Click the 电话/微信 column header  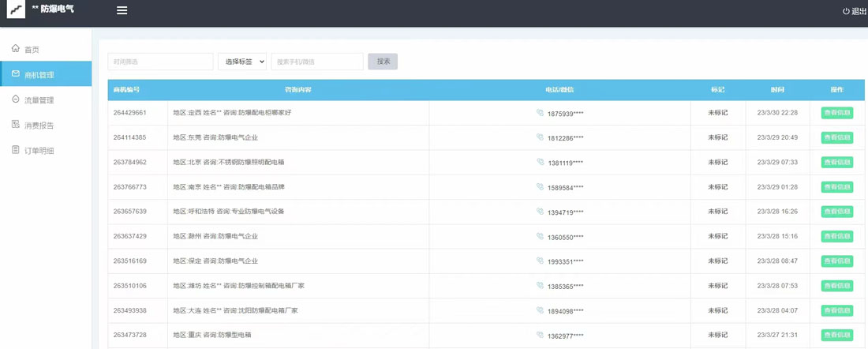click(559, 90)
